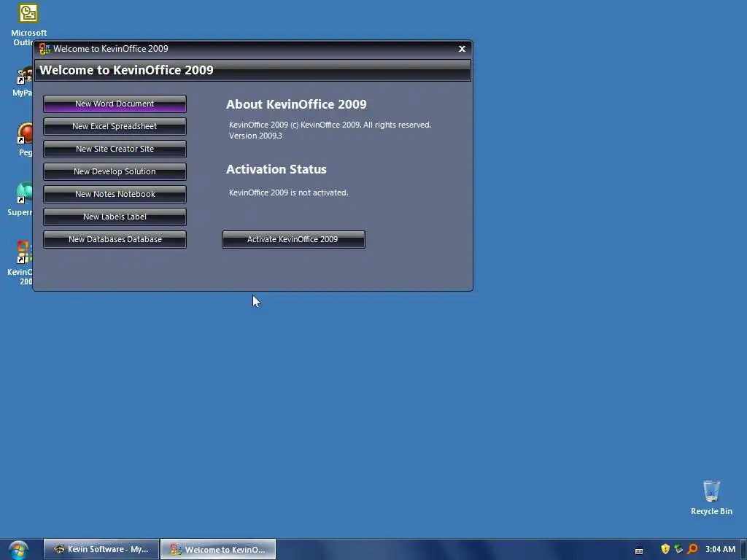This screenshot has width=747, height=560.
Task: Create a New Databases Database
Action: coord(115,239)
